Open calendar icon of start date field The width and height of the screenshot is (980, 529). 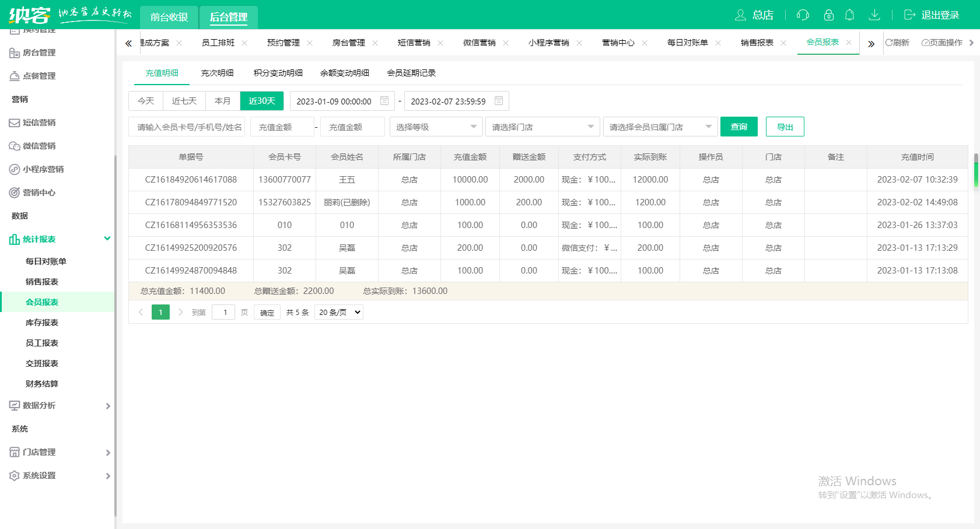tap(384, 100)
